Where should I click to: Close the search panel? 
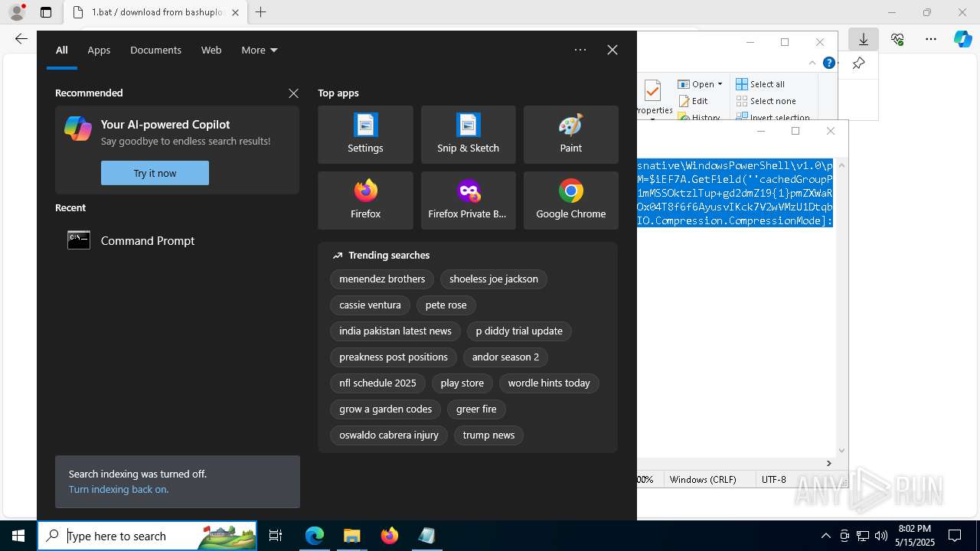[612, 50]
